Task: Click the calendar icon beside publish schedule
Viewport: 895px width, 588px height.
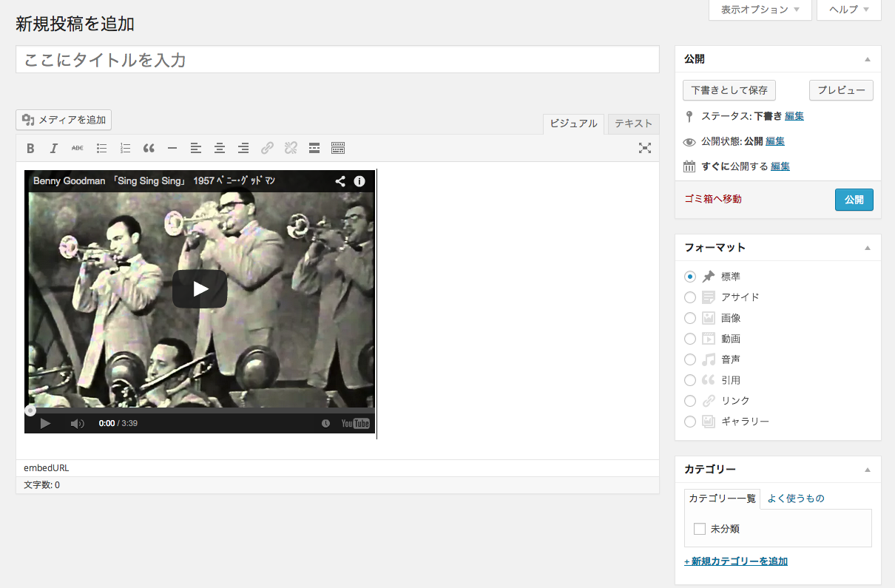Action: [689, 166]
